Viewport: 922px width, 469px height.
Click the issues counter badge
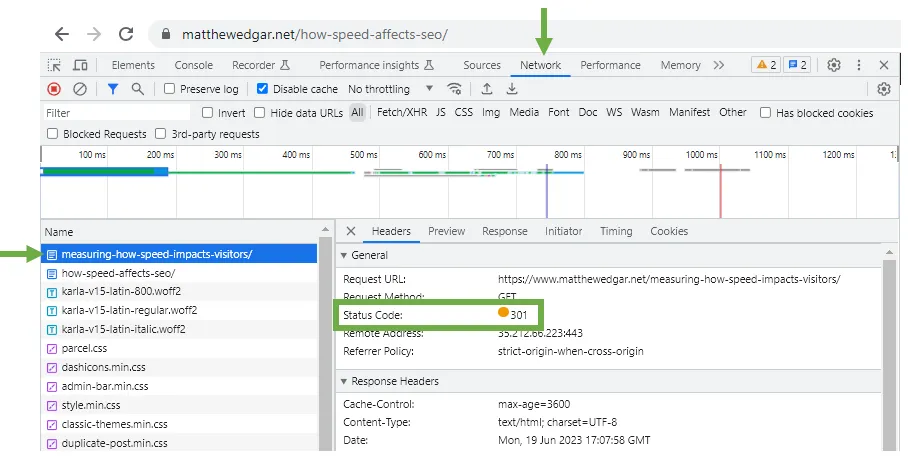(x=797, y=65)
